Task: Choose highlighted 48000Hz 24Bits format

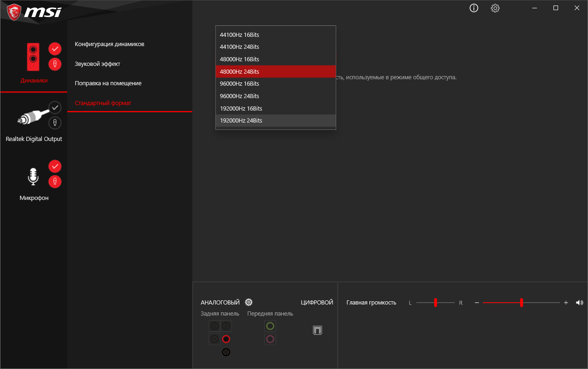Action: [276, 71]
